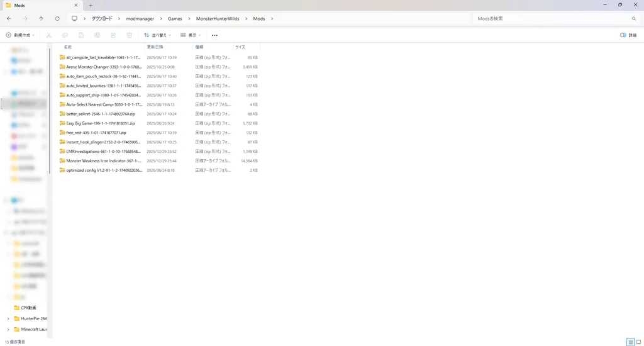This screenshot has height=346, width=644.
Task: Open the 新規作成 dropdown
Action: (x=20, y=35)
